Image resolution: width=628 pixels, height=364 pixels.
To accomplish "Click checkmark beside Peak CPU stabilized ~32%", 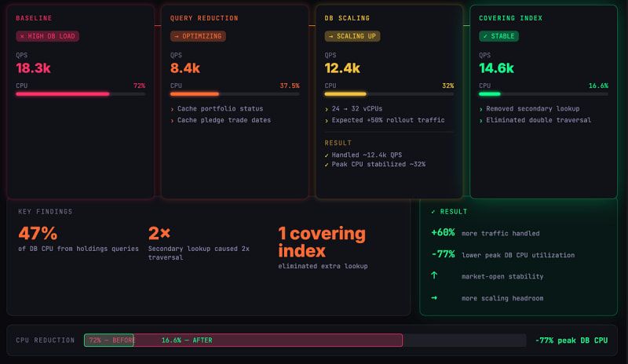I will [x=327, y=165].
